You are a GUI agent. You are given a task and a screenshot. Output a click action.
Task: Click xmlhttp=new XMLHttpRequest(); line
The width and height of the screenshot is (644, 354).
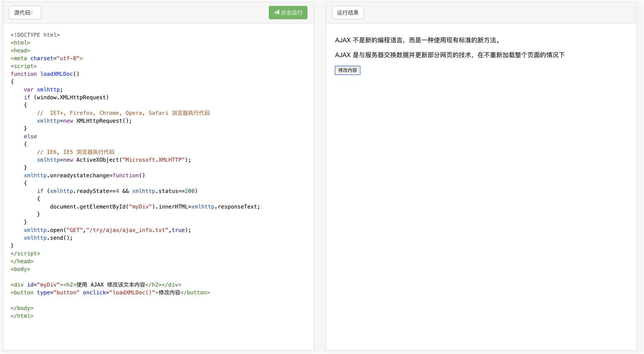coord(84,121)
